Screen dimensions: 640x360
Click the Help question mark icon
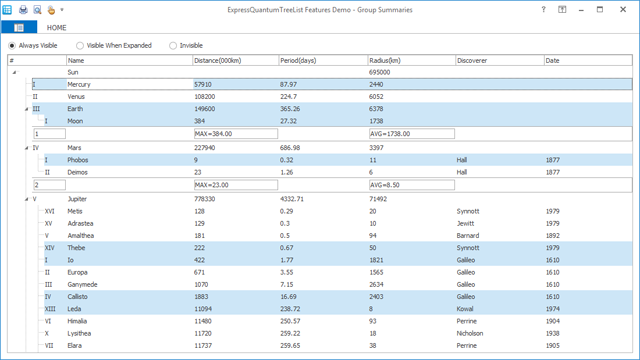543,9
